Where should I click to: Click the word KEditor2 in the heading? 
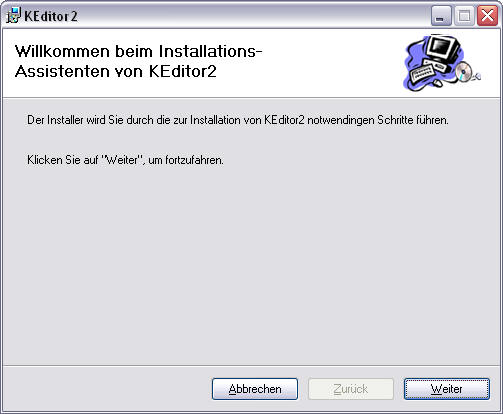183,71
